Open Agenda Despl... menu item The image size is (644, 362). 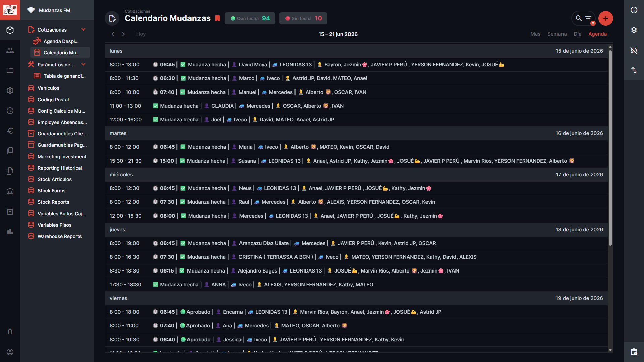(x=60, y=41)
